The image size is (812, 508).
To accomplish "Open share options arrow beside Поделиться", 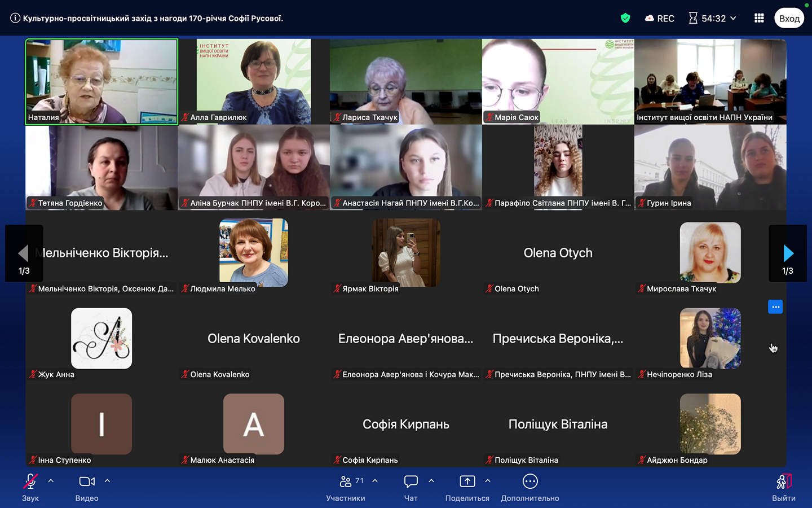I will click(x=488, y=481).
